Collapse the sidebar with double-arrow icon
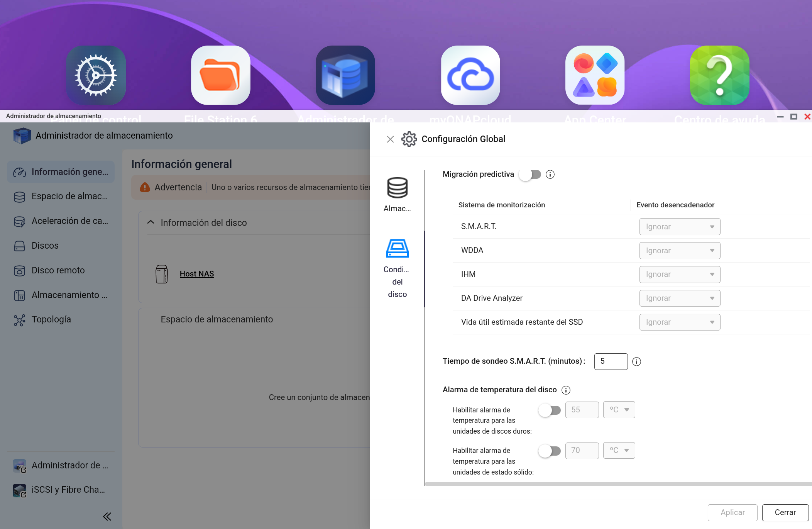 pyautogui.click(x=107, y=516)
